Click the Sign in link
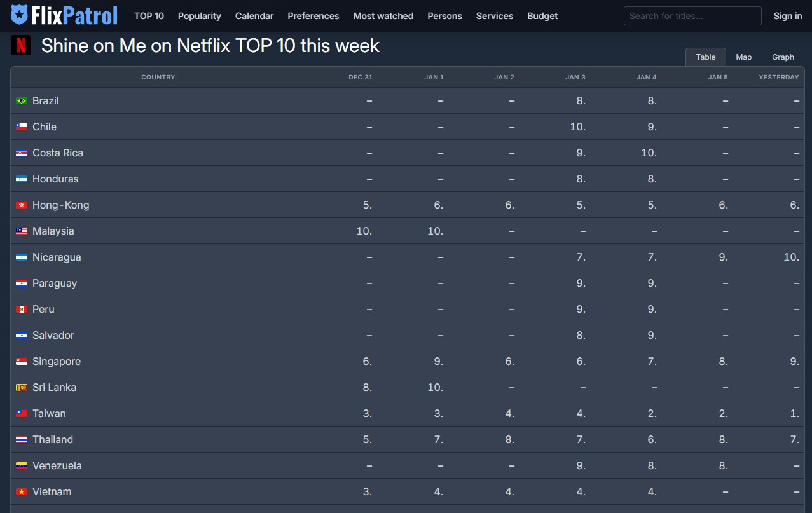 click(x=787, y=16)
